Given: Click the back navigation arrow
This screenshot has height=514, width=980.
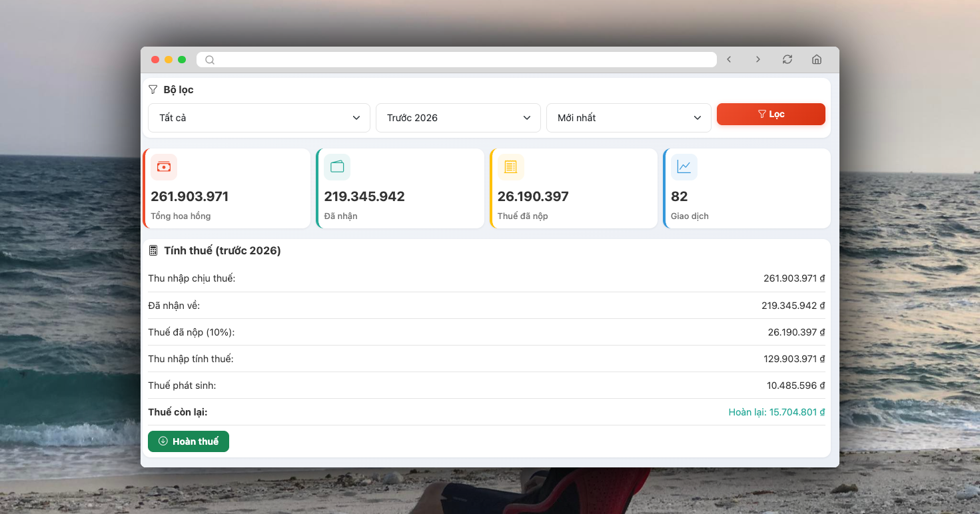Looking at the screenshot, I should (729, 60).
